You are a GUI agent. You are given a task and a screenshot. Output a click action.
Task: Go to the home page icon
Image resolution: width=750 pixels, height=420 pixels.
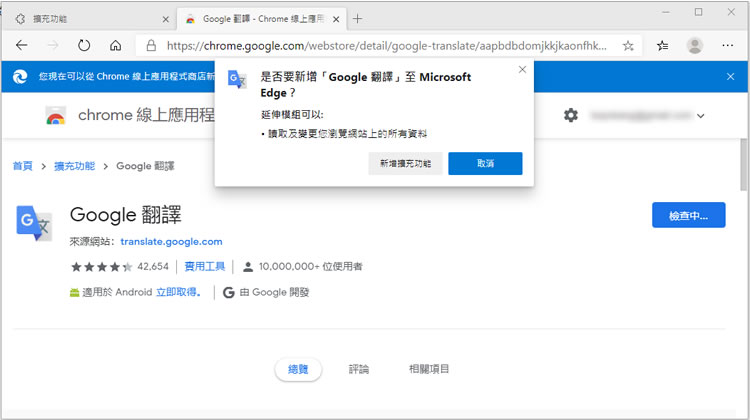[x=116, y=45]
